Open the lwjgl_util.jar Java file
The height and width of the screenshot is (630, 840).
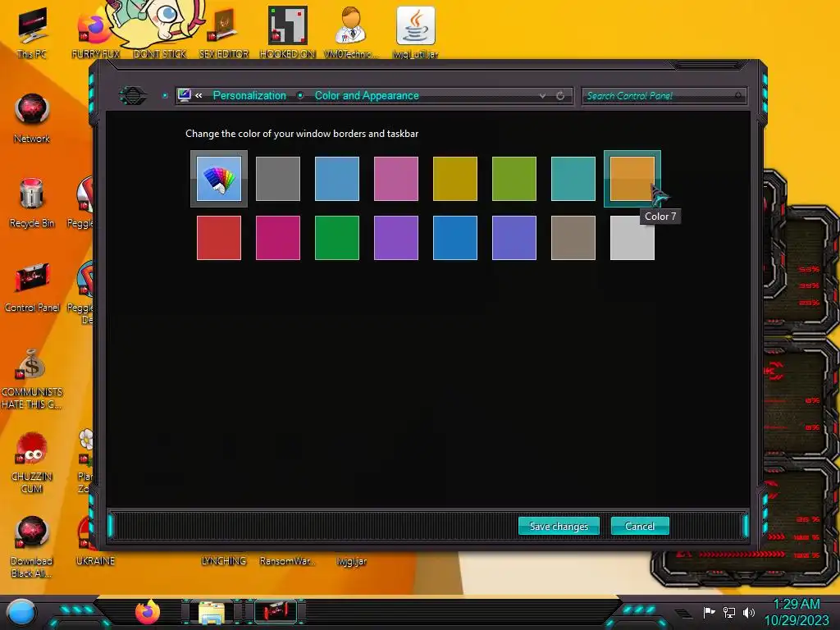tap(416, 33)
